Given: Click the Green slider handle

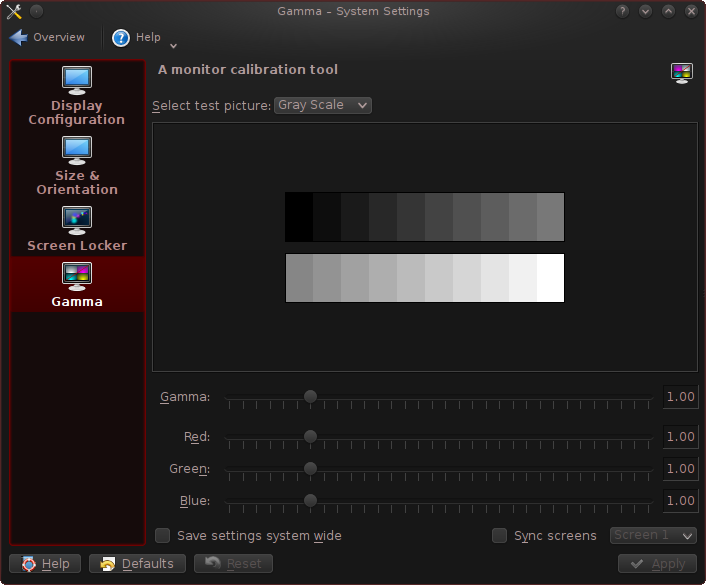Looking at the screenshot, I should click(310, 468).
